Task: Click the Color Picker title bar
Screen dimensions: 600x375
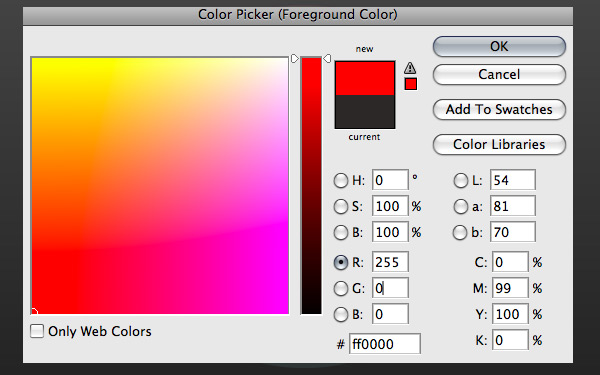Action: click(298, 15)
